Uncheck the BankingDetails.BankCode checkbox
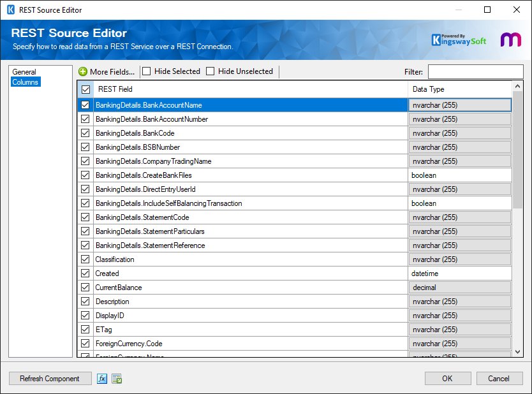Screen dimensions: 532x394 pyautogui.click(x=85, y=133)
